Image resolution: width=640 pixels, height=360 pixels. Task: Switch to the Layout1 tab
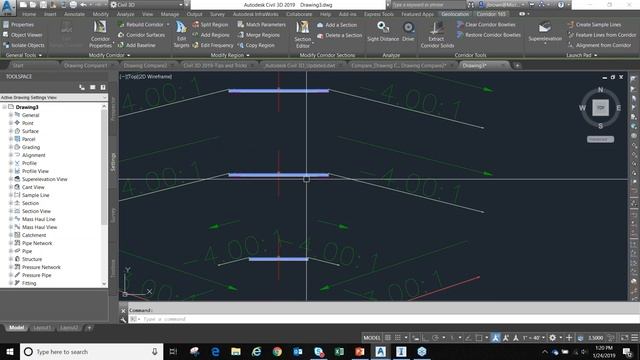(42, 328)
